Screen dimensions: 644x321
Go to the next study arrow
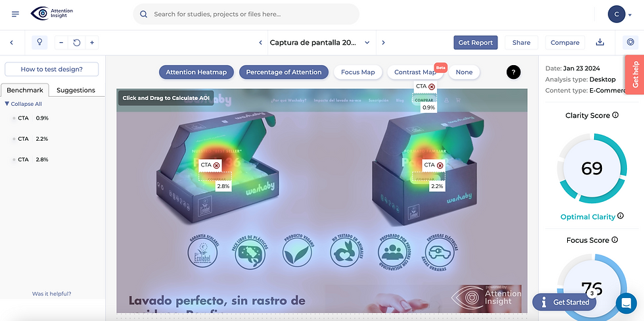383,42
